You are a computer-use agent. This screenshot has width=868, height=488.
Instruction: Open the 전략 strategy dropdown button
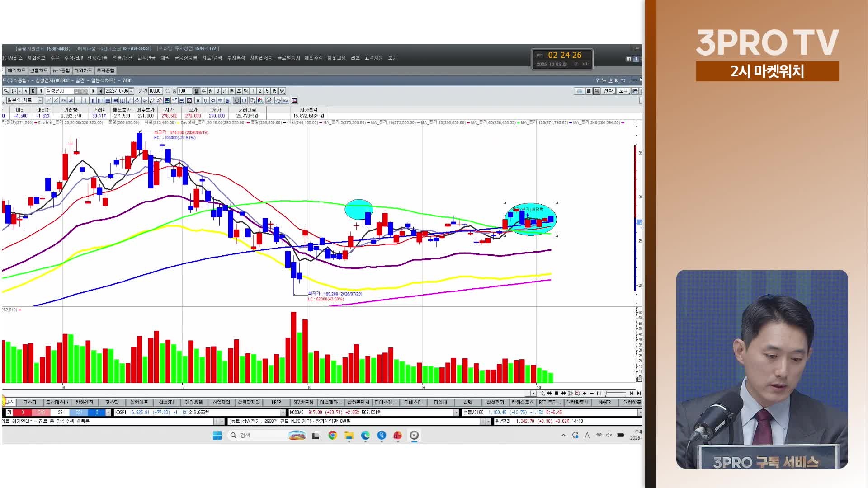click(609, 91)
